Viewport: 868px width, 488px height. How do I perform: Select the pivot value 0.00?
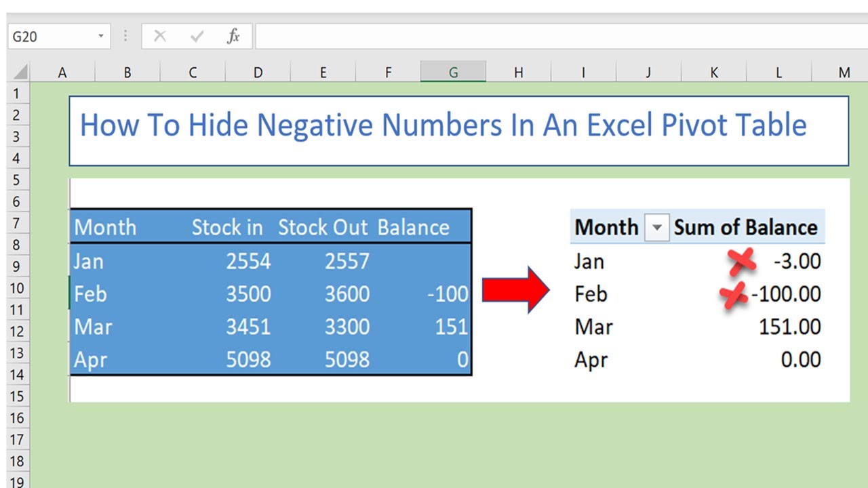coord(801,359)
